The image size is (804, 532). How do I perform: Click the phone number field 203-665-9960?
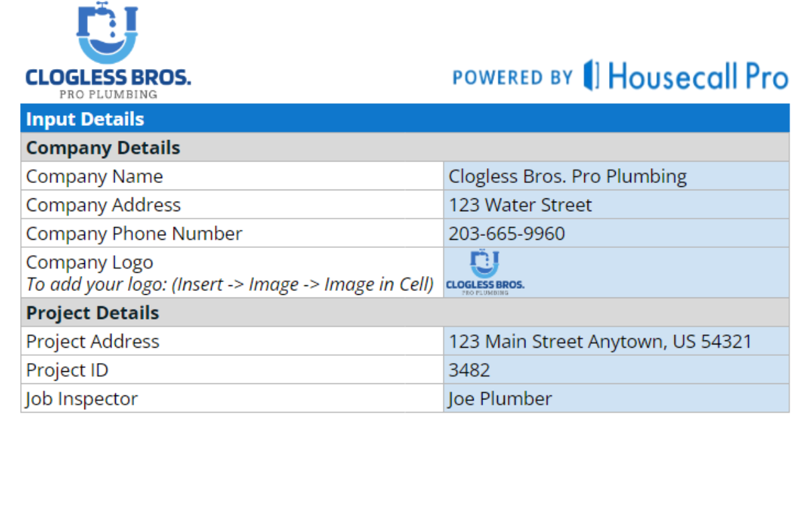pos(615,234)
